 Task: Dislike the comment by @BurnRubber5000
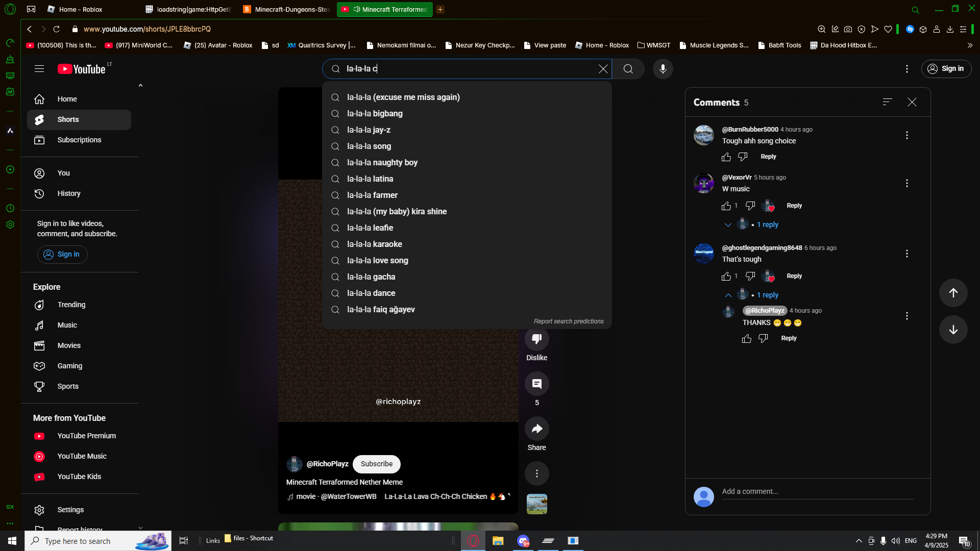coord(743,157)
